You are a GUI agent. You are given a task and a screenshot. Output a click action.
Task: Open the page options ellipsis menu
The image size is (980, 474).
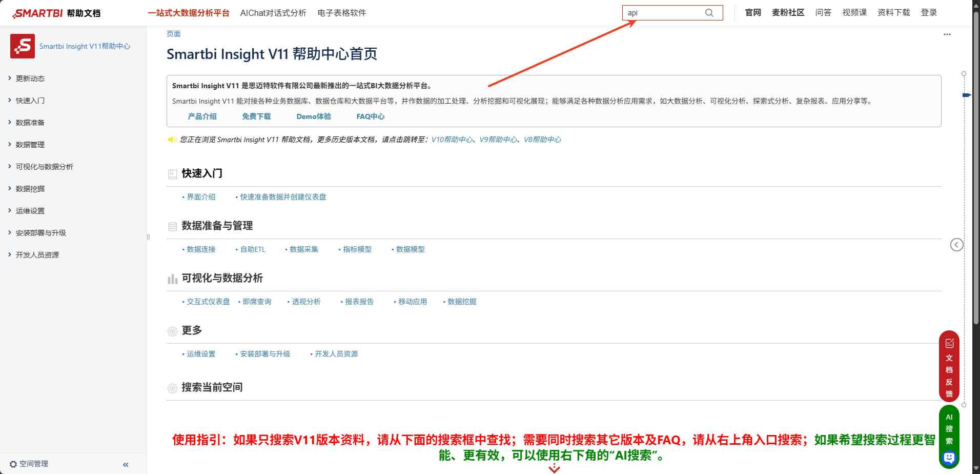[947, 34]
